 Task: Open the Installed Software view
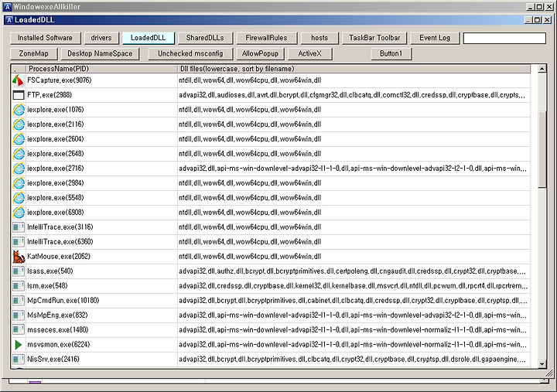point(45,38)
